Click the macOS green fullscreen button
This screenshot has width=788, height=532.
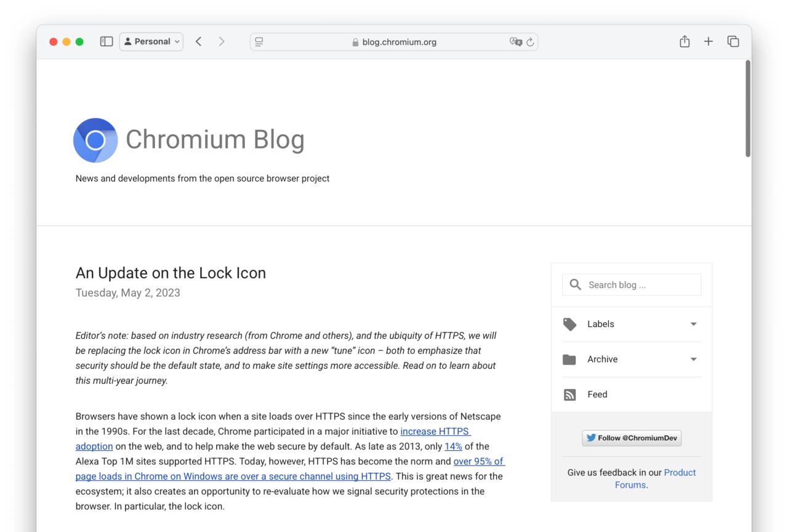[x=79, y=41]
